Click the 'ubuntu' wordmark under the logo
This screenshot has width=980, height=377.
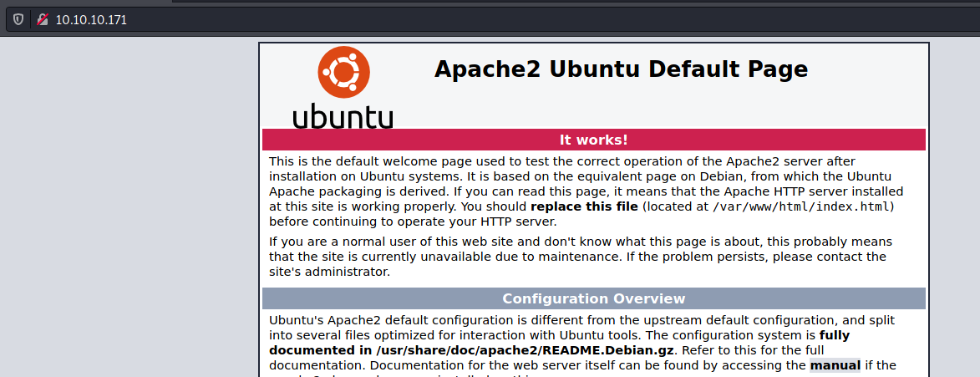(343, 115)
